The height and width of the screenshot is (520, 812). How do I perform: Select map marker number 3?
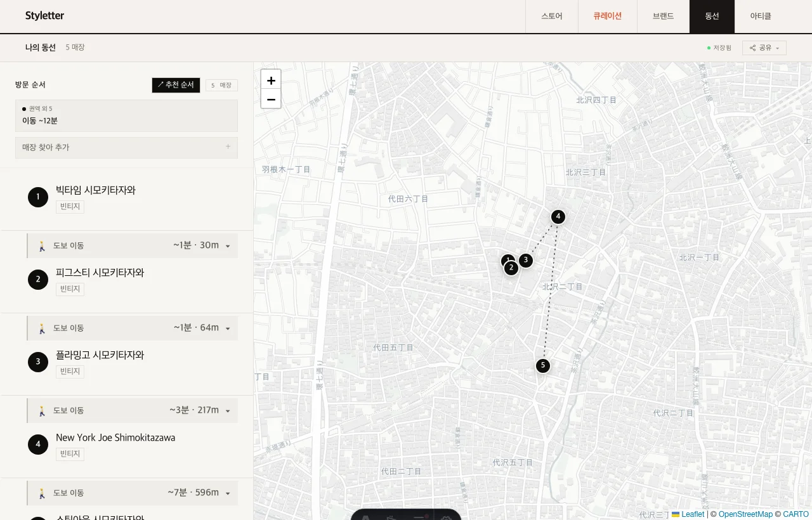(526, 260)
